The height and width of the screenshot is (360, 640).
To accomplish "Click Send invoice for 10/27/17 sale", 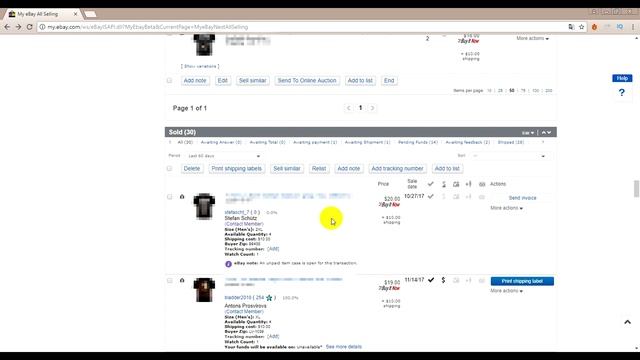I will coord(522,198).
